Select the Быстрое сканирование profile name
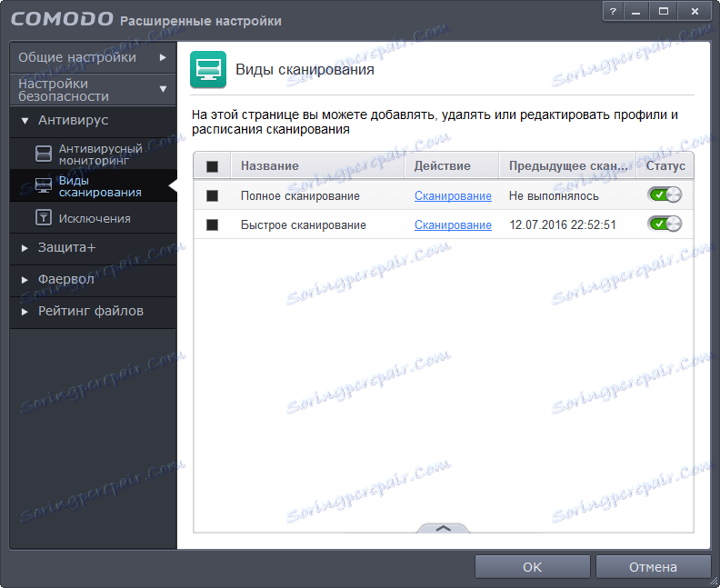 (304, 224)
